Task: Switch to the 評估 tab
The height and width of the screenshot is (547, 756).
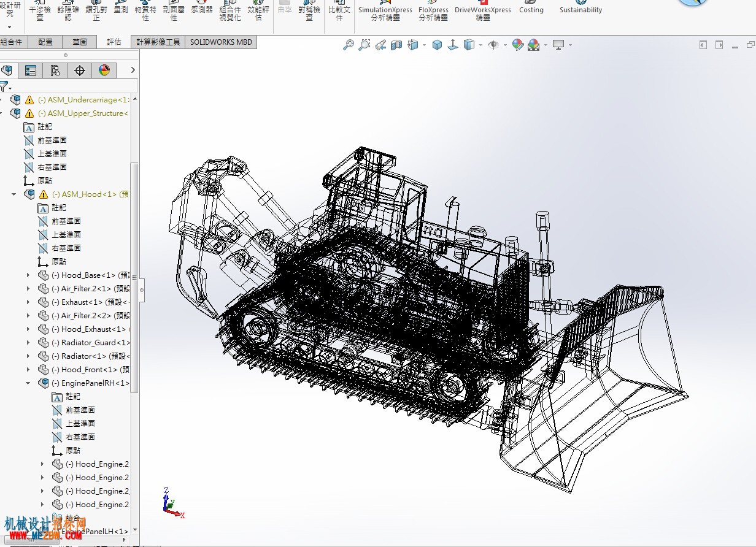Action: click(114, 42)
